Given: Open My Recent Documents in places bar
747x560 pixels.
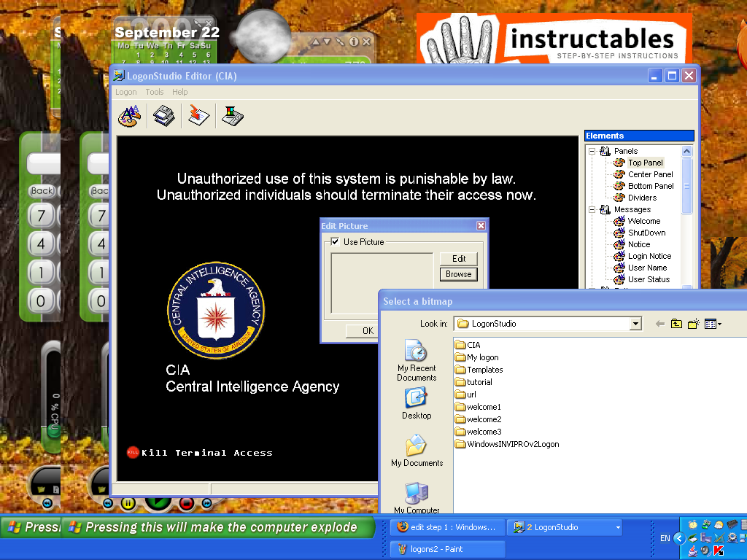Looking at the screenshot, I should pos(417,360).
